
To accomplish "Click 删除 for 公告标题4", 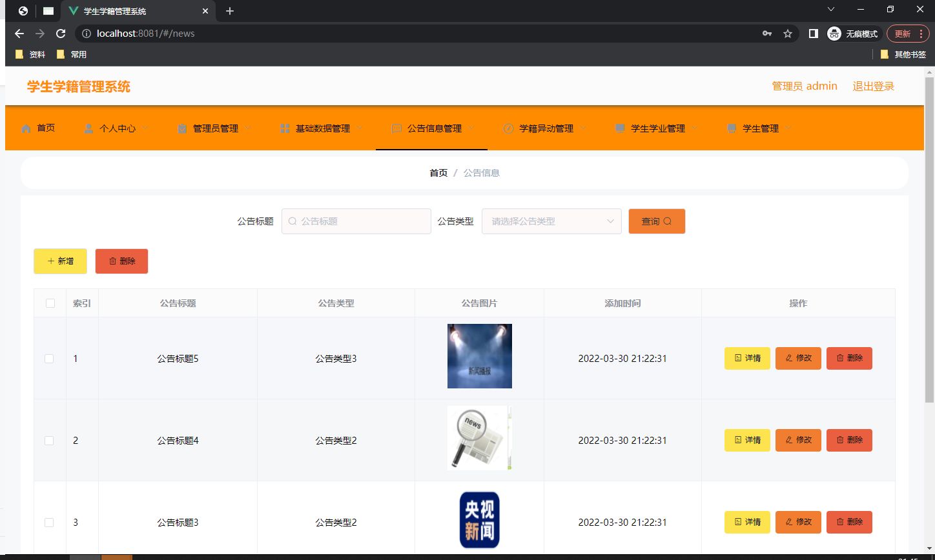I will (849, 440).
